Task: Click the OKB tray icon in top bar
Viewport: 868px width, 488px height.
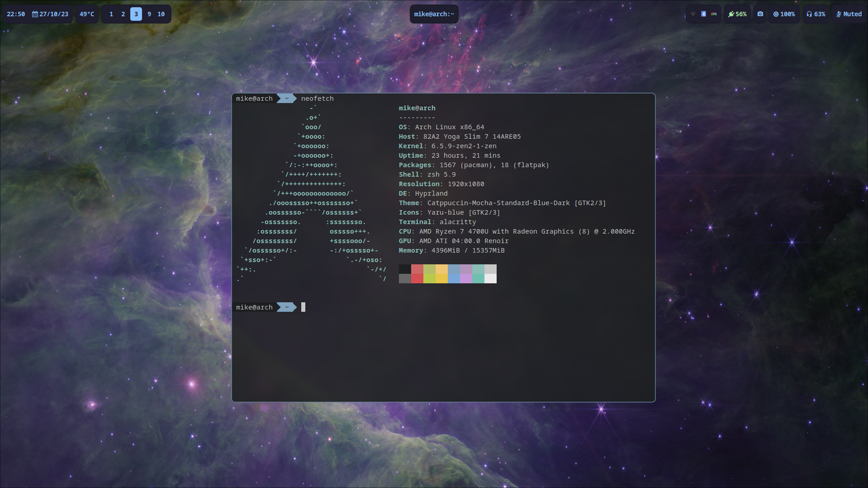Action: (x=714, y=14)
